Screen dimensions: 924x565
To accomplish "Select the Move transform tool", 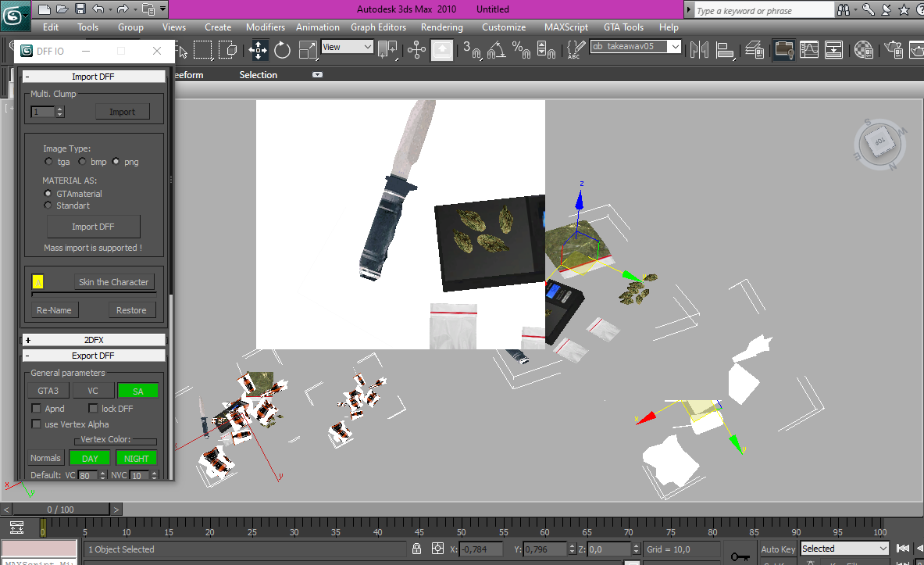I will click(x=258, y=50).
